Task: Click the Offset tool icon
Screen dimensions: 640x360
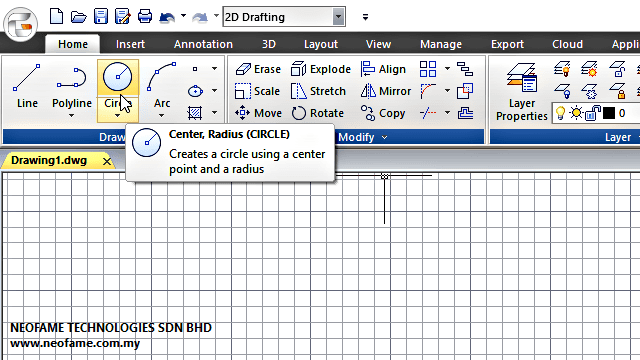Action: coord(465,113)
